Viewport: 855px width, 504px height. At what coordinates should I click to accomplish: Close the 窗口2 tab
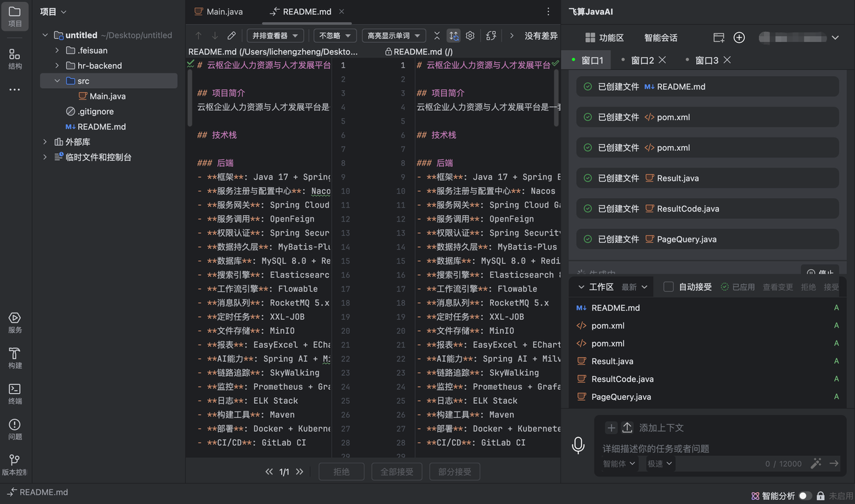663,60
